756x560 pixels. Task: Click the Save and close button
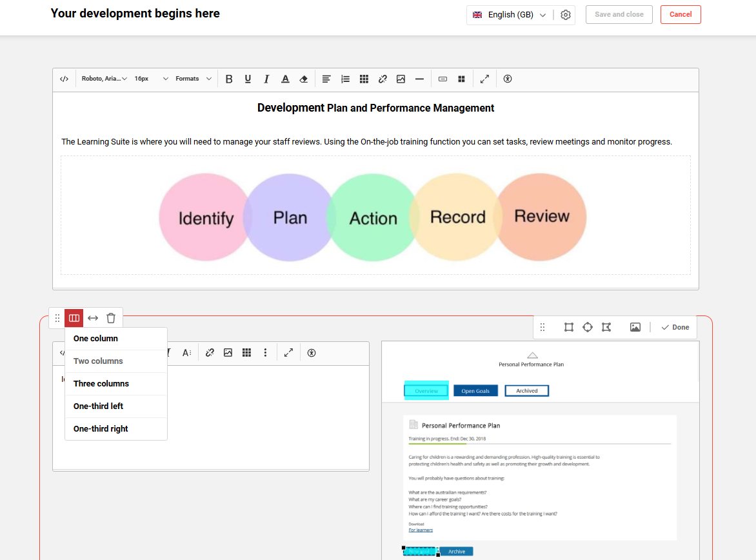[619, 14]
